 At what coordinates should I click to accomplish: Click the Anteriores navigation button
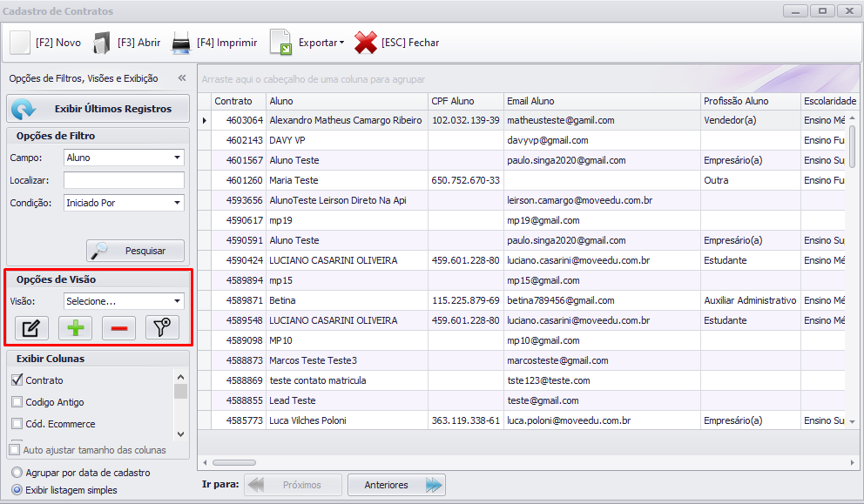pos(396,485)
